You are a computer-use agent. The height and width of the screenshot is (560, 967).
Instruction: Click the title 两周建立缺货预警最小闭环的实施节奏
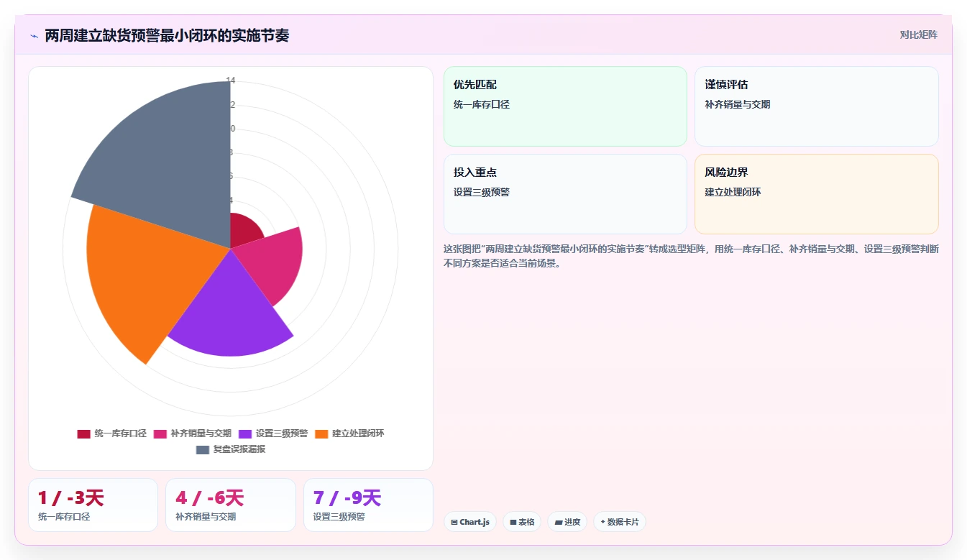(x=167, y=35)
